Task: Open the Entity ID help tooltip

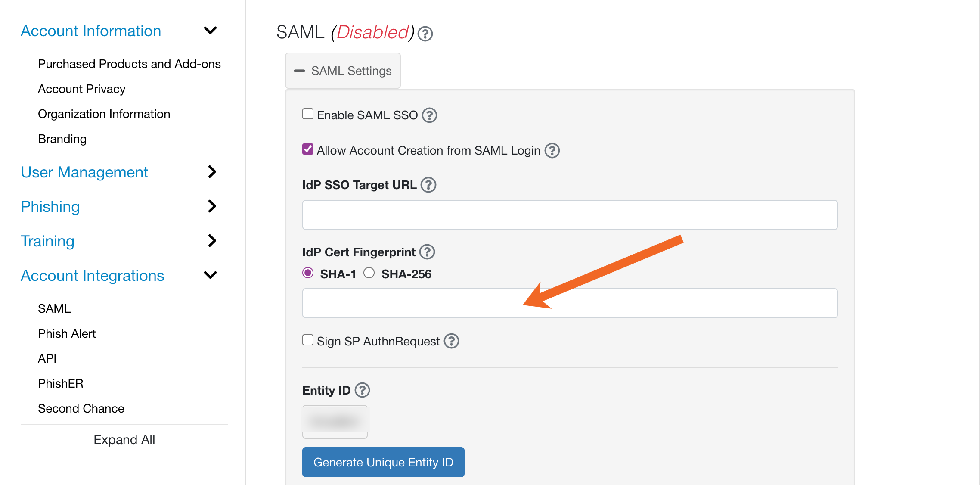Action: click(x=363, y=390)
